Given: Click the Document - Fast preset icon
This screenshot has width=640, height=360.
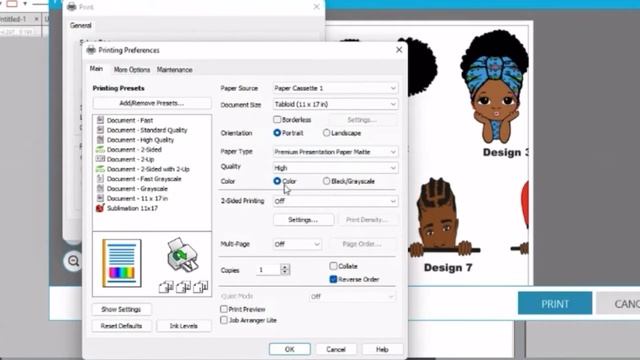Looking at the screenshot, I should pyautogui.click(x=100, y=120).
